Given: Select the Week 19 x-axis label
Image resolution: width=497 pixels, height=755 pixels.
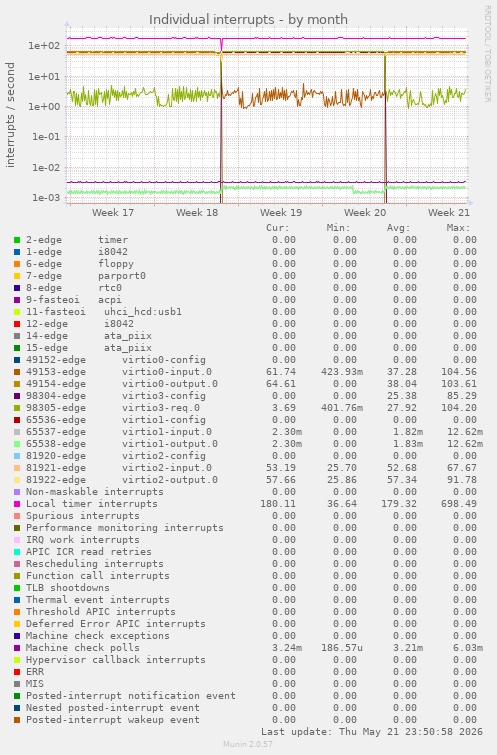Looking at the screenshot, I should coord(281,212).
